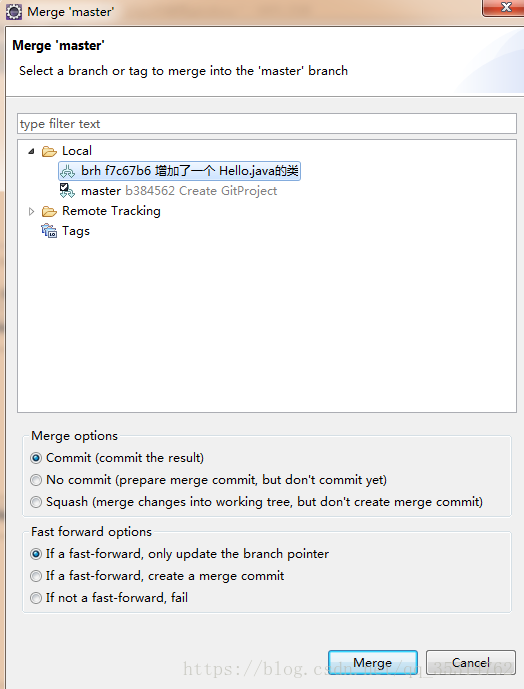Viewport: 524px width, 689px height.
Task: Collapse the Local tree node
Action: tap(31, 151)
